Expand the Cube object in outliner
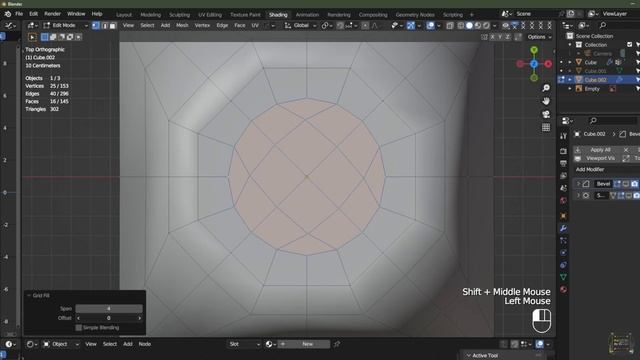The image size is (640, 360). [x=570, y=62]
